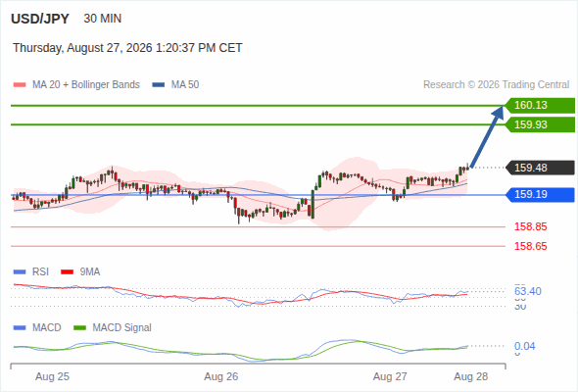
Task: Click the 158.85 red support level label
Action: 530,226
